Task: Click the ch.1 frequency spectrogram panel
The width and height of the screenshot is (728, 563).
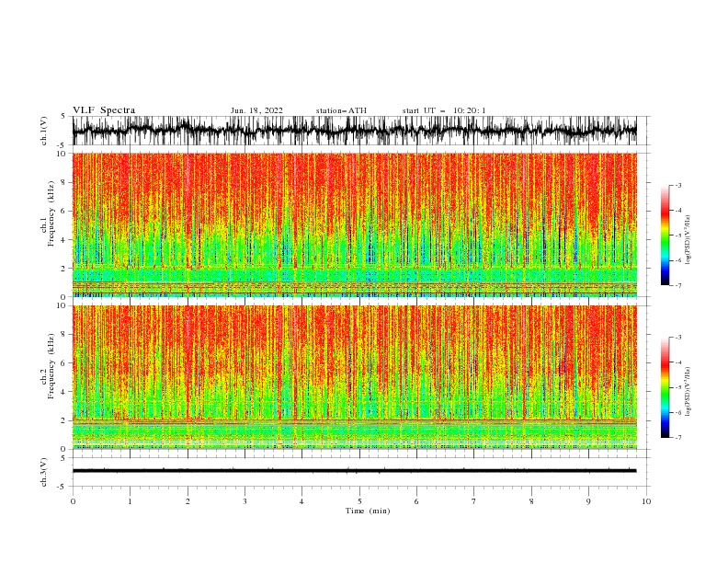Action: click(x=354, y=224)
